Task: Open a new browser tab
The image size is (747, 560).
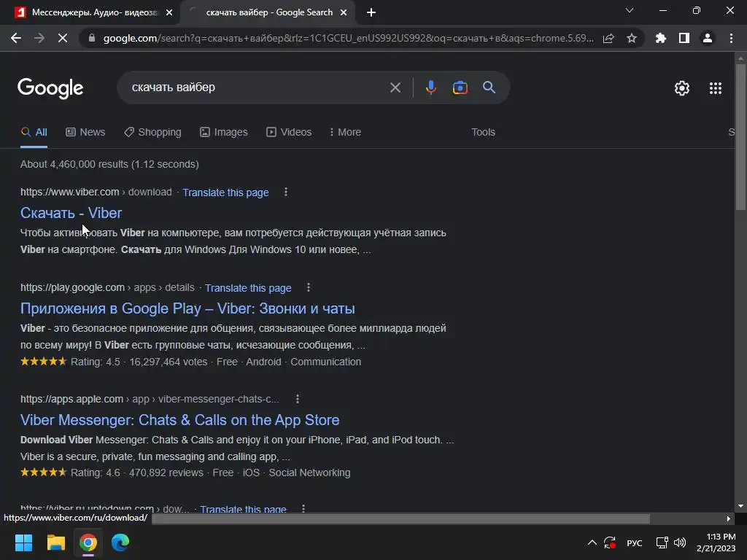Action: 371,12
